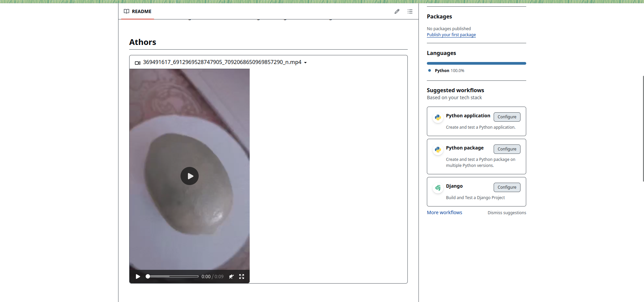Configure the Python application workflow
Image resolution: width=644 pixels, height=302 pixels.
tap(506, 117)
